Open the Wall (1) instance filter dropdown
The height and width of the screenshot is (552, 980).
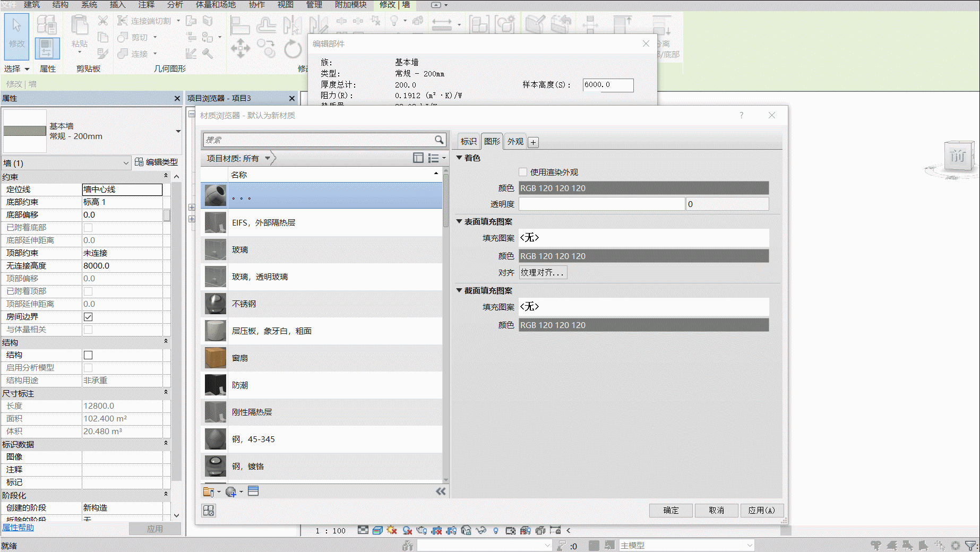pyautogui.click(x=126, y=163)
